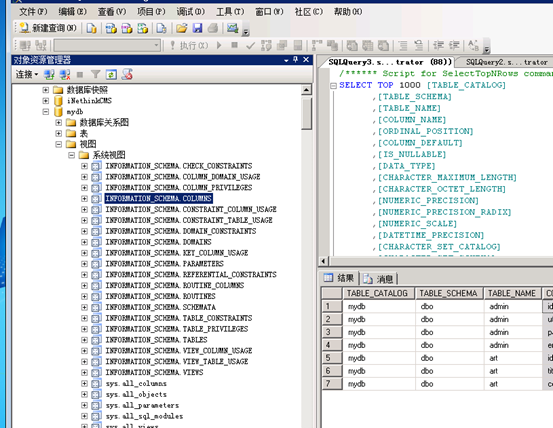553x428 pixels.
Task: Select INFORMATION_SCHEMA.COLUMNS view
Action: pos(159,198)
